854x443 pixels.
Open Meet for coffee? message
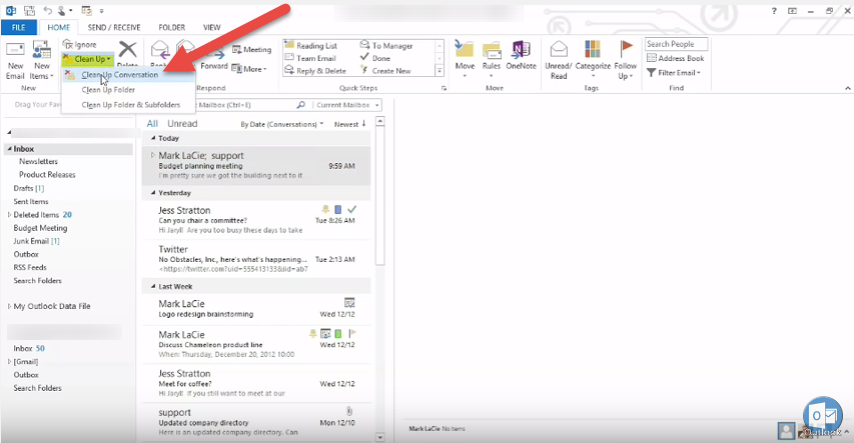[256, 383]
